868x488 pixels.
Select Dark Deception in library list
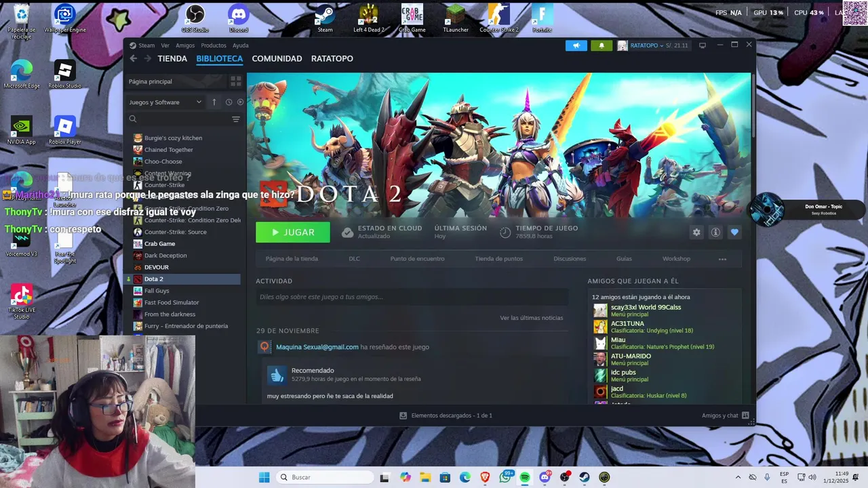click(x=165, y=256)
